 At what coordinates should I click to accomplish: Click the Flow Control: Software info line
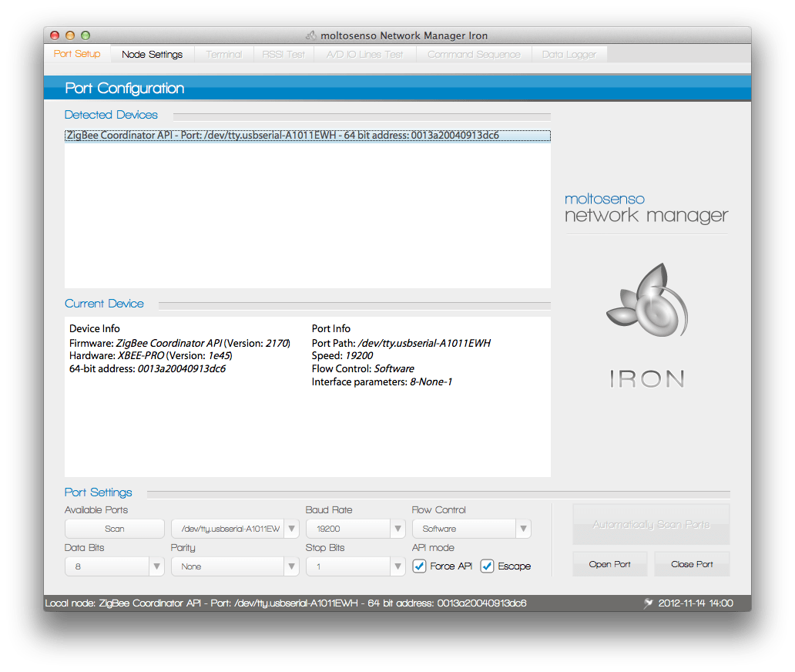(363, 368)
